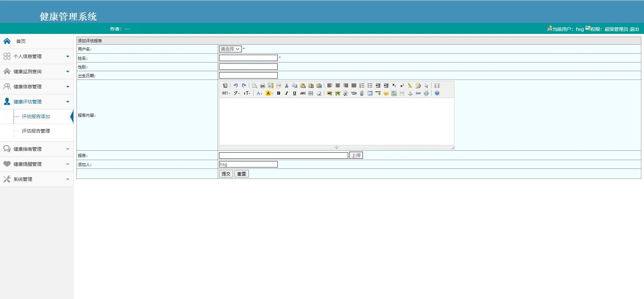Click the redo arrow in the editor toolbar
Viewport: 644px width, 299px height.
[x=244, y=86]
